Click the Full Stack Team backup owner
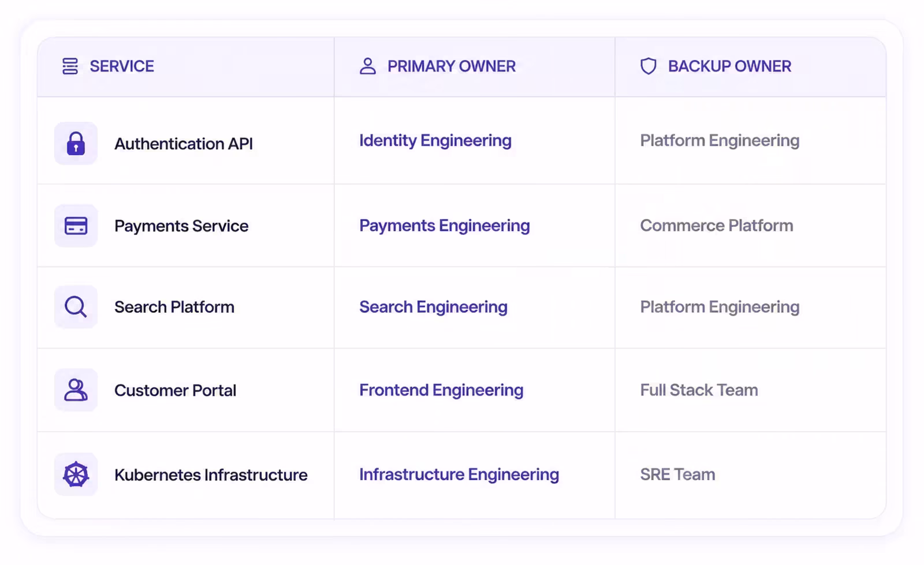 coord(699,390)
